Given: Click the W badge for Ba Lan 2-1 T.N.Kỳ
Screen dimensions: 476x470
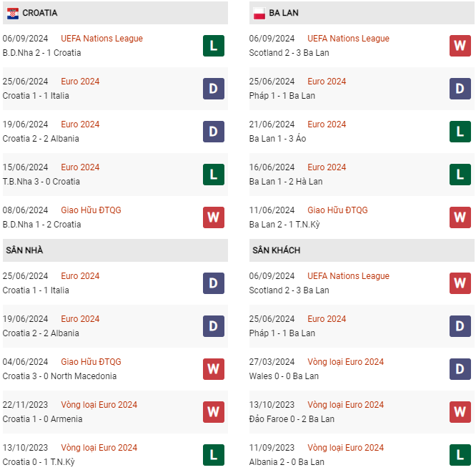Looking at the screenshot, I should [460, 217].
